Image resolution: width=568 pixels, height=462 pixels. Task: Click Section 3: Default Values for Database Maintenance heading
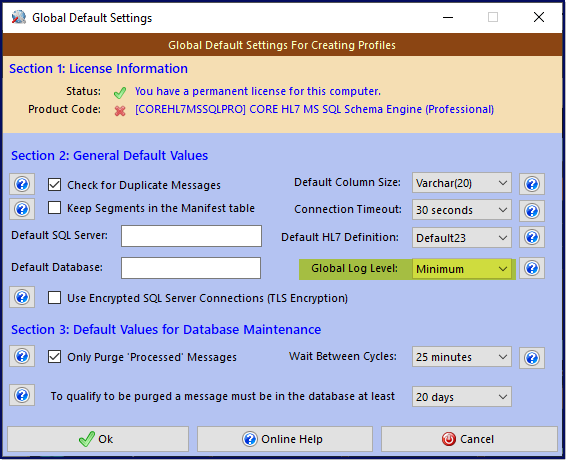coord(166,329)
